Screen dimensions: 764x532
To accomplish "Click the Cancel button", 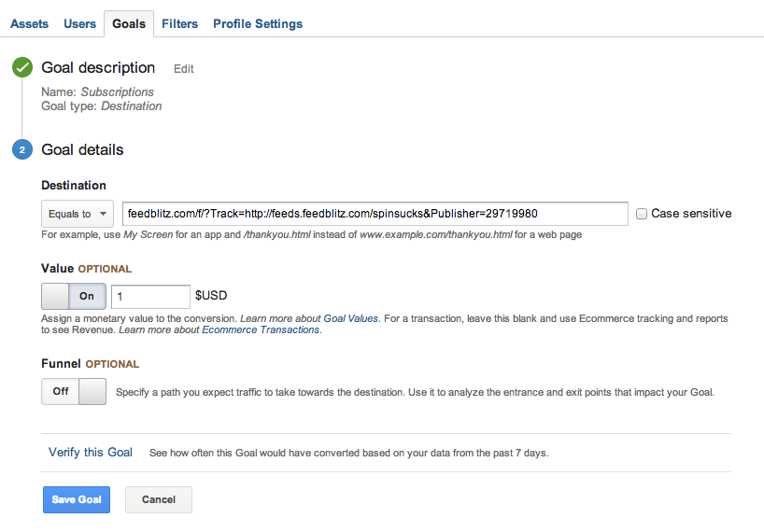I will point(159,499).
